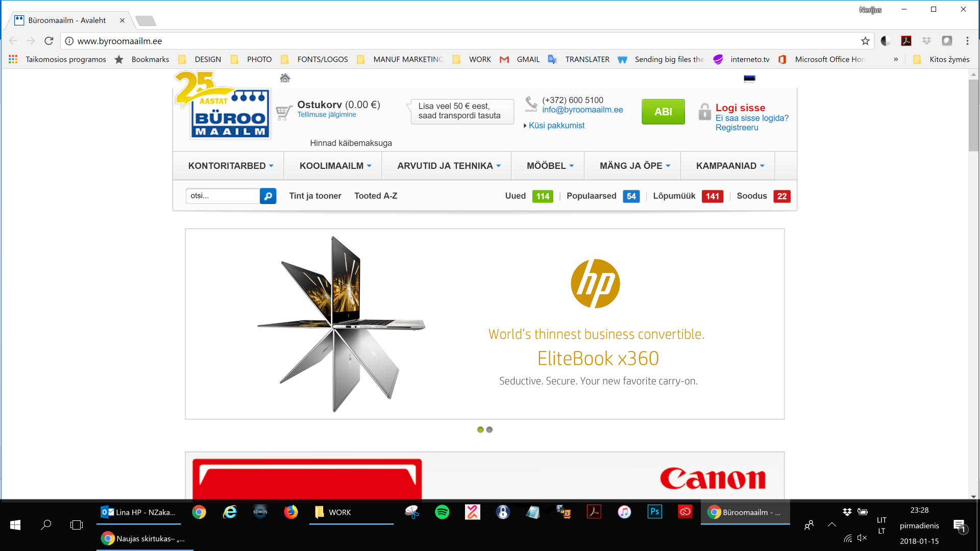Switch to second banner slide dot
The height and width of the screenshot is (551, 980).
click(x=489, y=430)
